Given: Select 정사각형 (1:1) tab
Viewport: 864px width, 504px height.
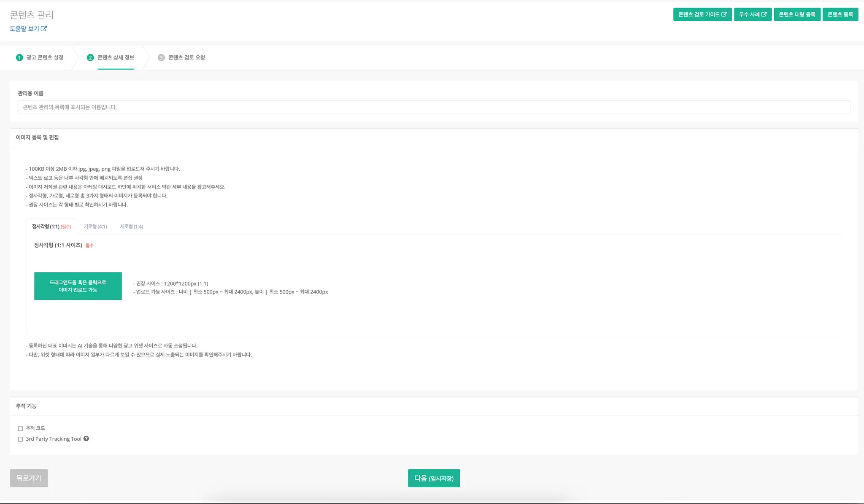Looking at the screenshot, I should click(51, 226).
